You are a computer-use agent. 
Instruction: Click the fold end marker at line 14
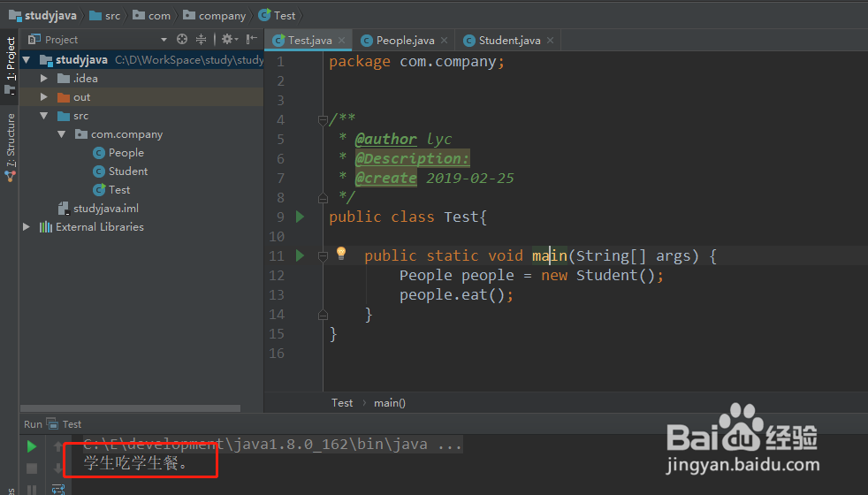[323, 315]
